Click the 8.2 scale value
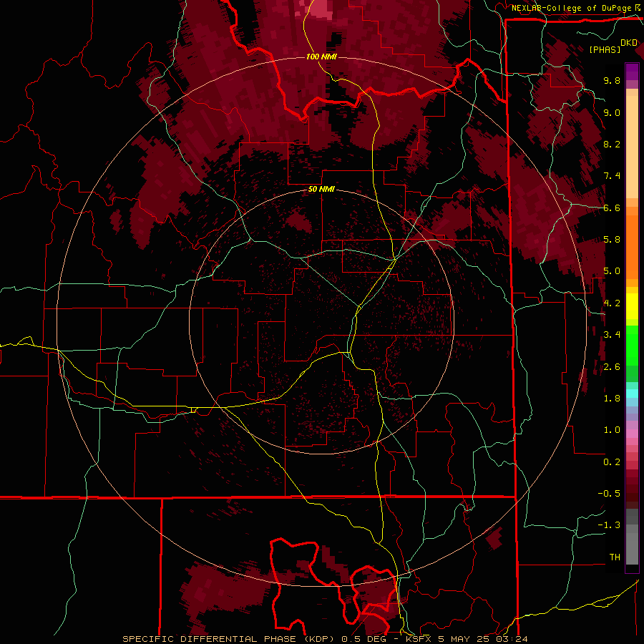644x644 pixels. (x=612, y=144)
